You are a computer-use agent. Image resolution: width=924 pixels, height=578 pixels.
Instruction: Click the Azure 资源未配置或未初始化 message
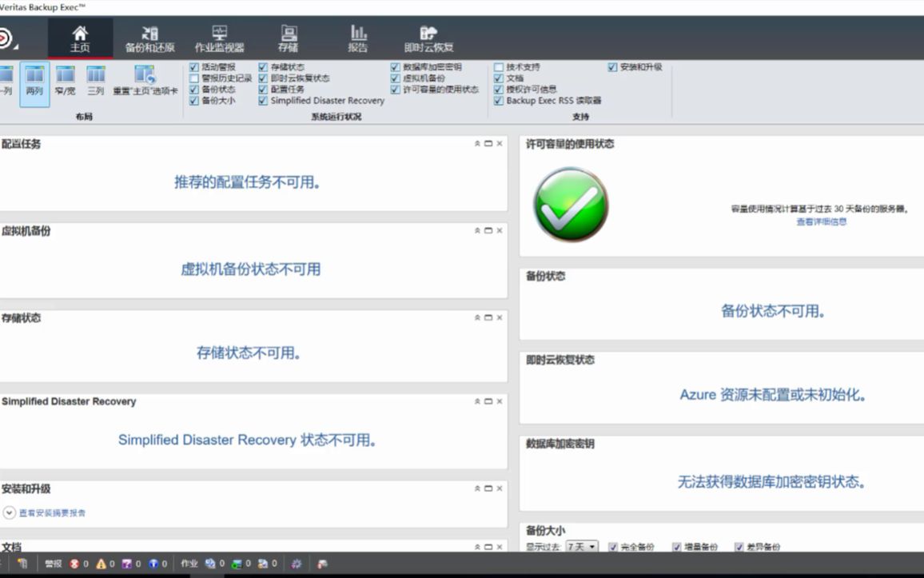pyautogui.click(x=773, y=395)
